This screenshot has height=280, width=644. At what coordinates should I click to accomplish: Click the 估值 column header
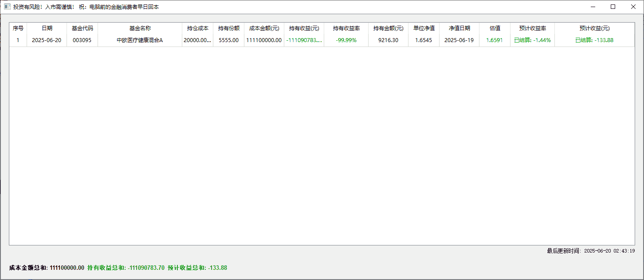pyautogui.click(x=495, y=27)
